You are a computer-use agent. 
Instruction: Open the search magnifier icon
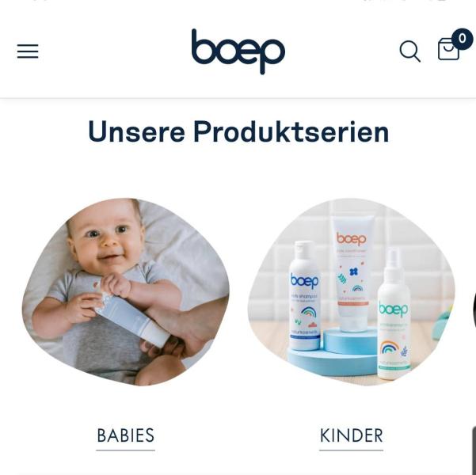click(409, 51)
